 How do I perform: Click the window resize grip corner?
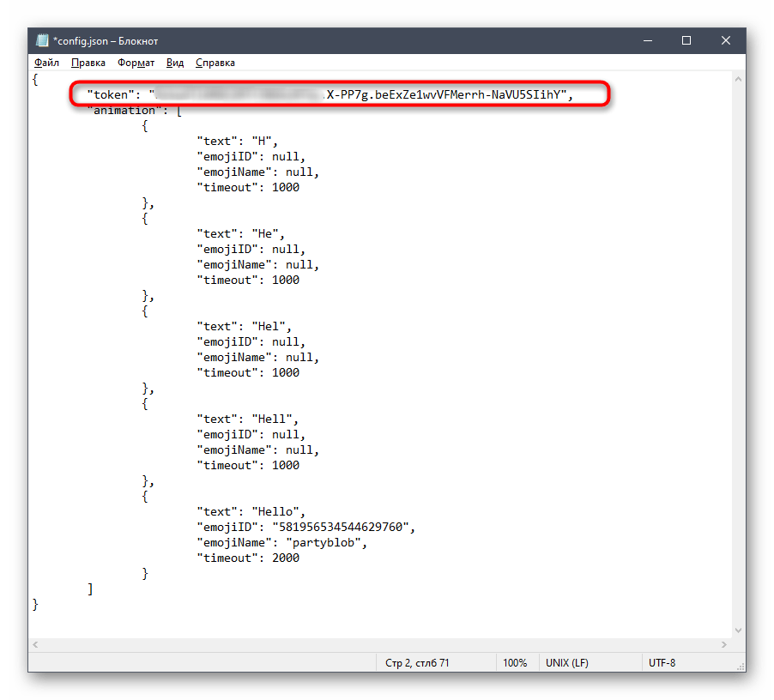[740, 666]
